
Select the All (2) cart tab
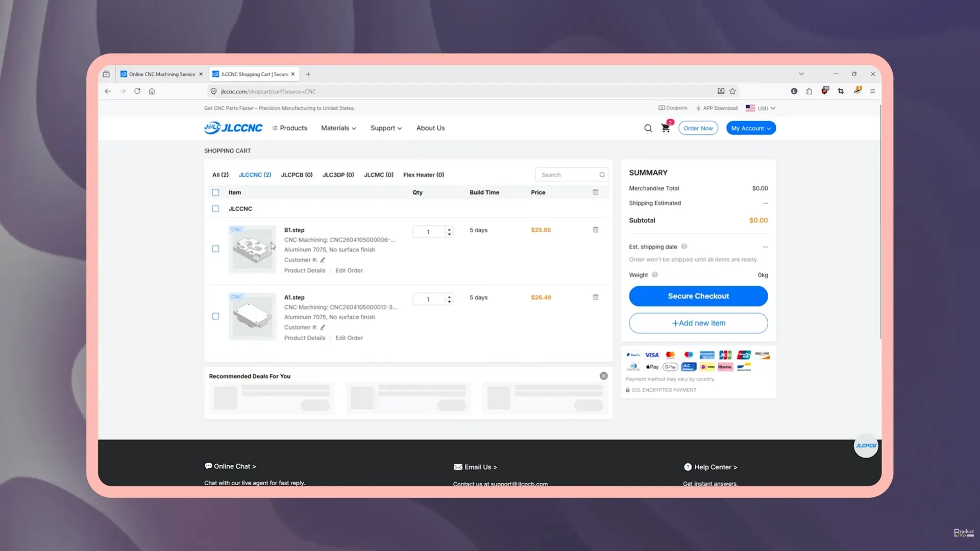[220, 175]
